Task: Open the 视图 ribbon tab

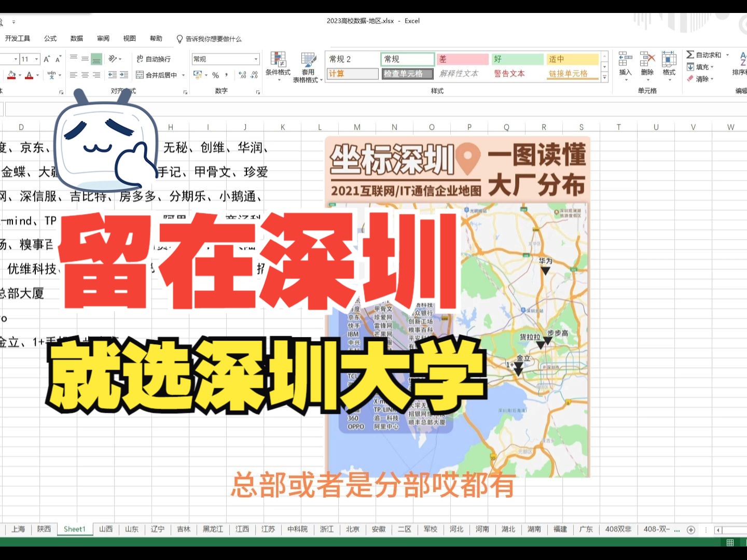Action: (130, 38)
